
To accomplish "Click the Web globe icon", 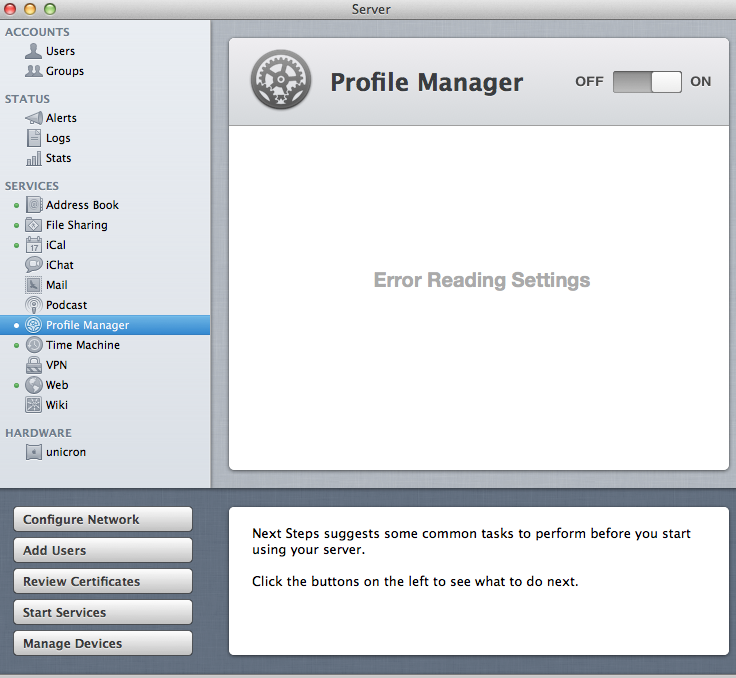I will [33, 385].
